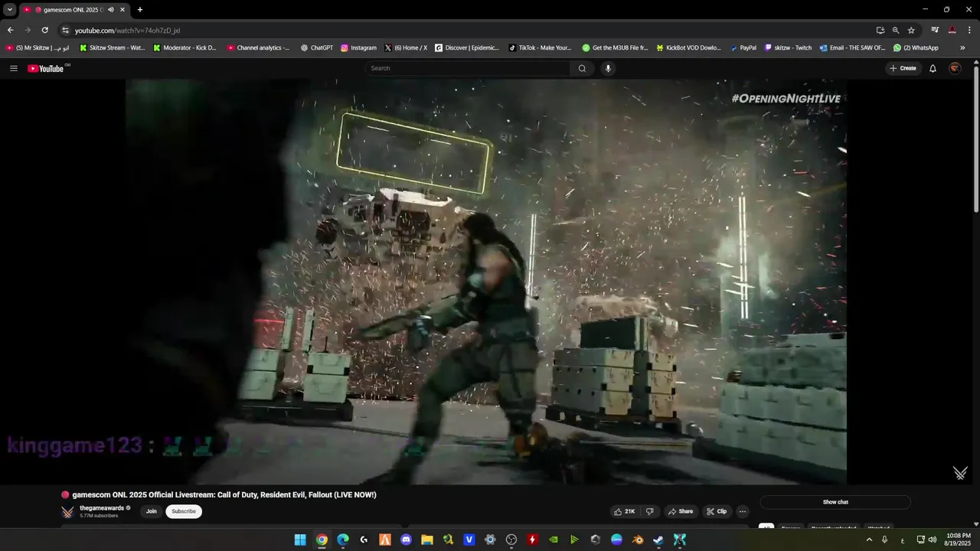This screenshot has height=551, width=980.
Task: Open more actions menu beside Clip
Action: tap(742, 511)
